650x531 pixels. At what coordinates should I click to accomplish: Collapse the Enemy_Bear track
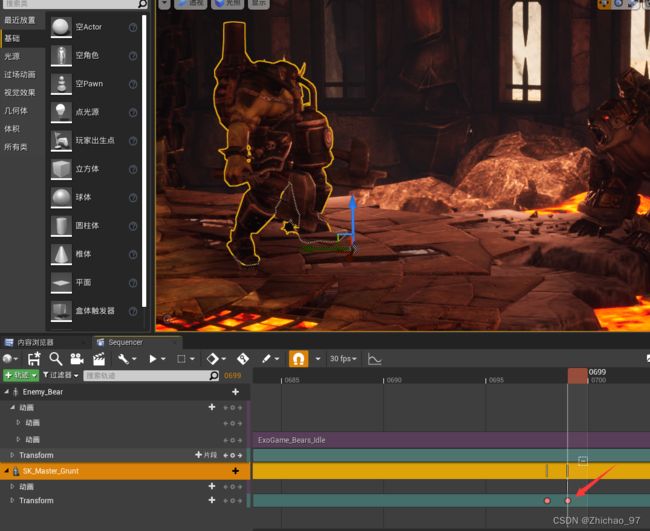click(7, 392)
